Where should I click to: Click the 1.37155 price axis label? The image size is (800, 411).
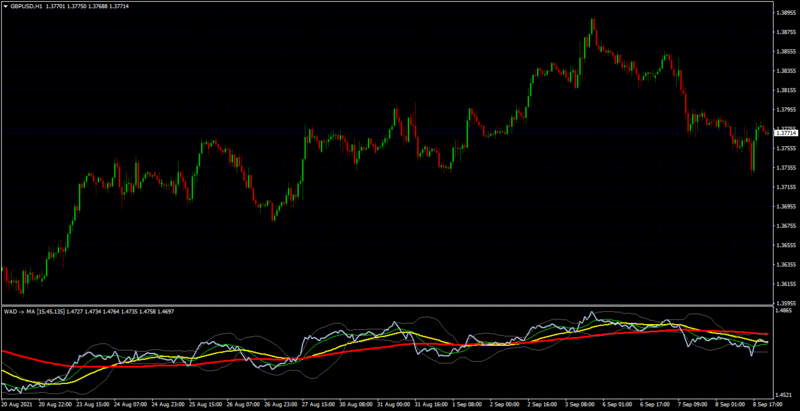coord(786,188)
